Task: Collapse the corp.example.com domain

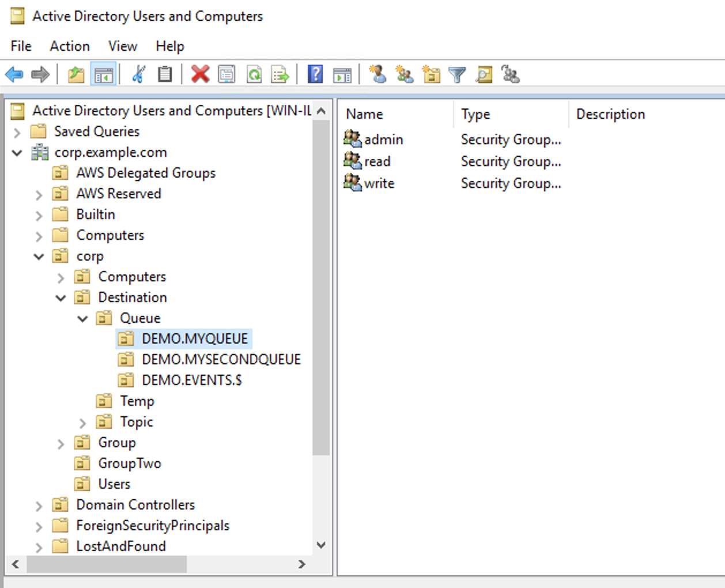Action: click(x=16, y=152)
